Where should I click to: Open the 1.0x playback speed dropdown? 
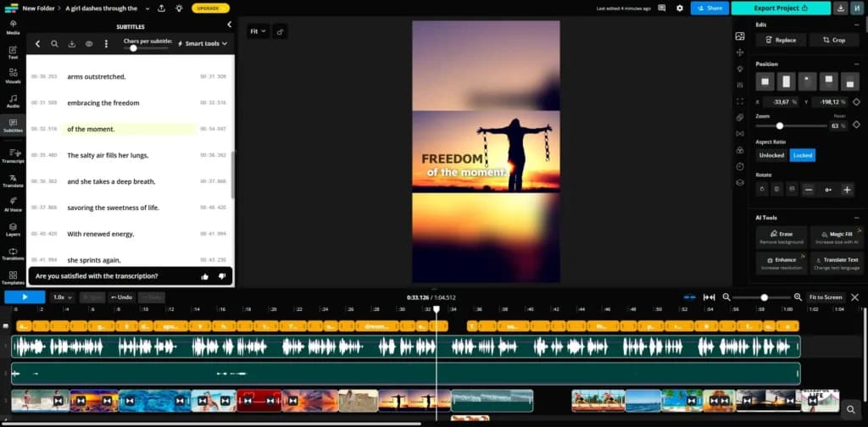click(61, 297)
